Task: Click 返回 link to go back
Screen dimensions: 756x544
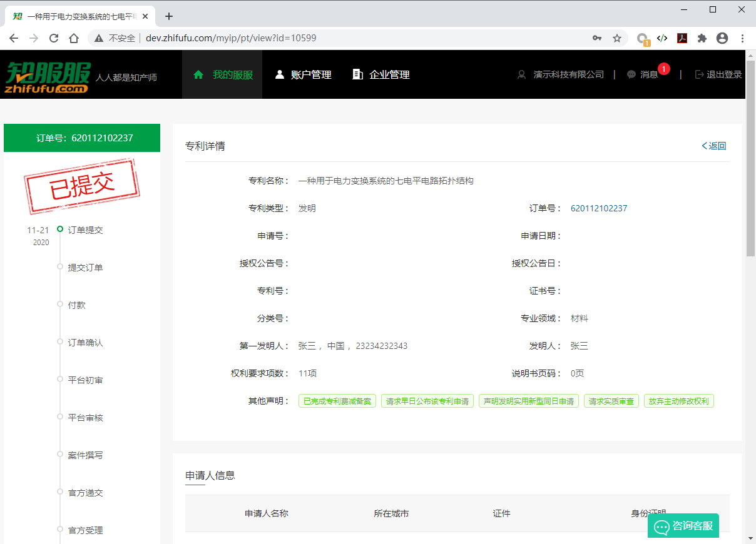Action: [714, 146]
